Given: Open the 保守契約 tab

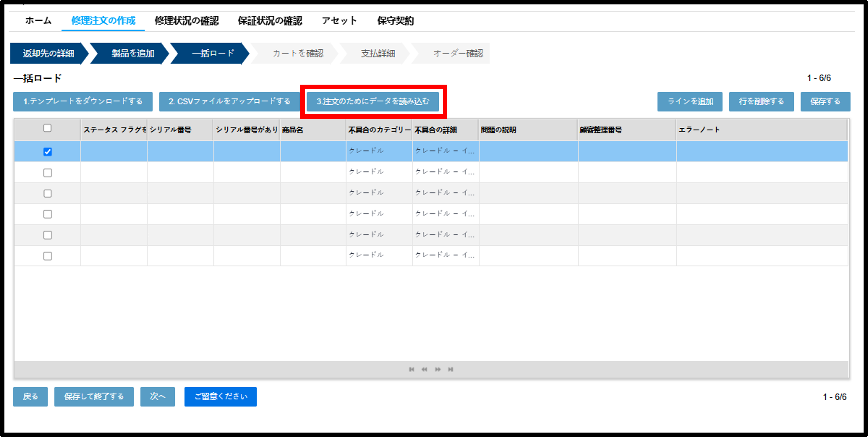Looking at the screenshot, I should point(395,21).
